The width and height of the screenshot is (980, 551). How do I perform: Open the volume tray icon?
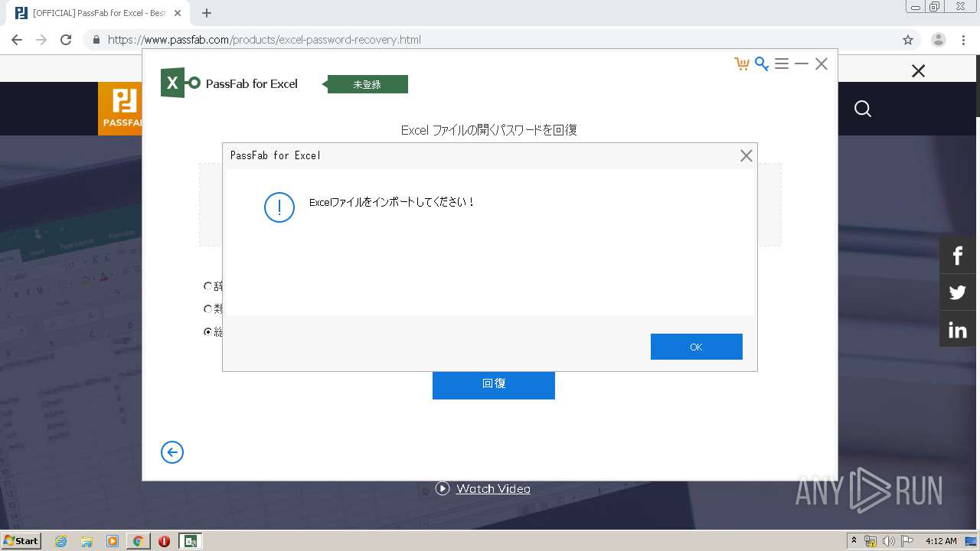pos(888,541)
